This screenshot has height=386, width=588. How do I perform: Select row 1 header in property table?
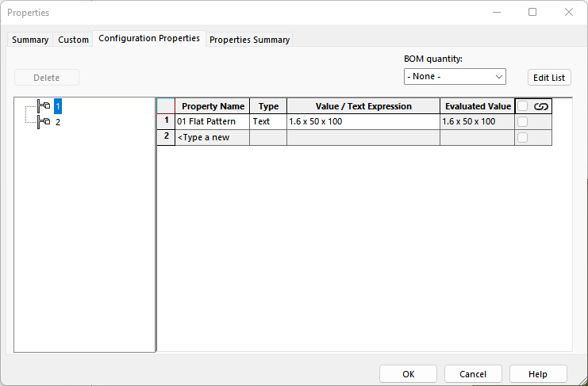[166, 122]
